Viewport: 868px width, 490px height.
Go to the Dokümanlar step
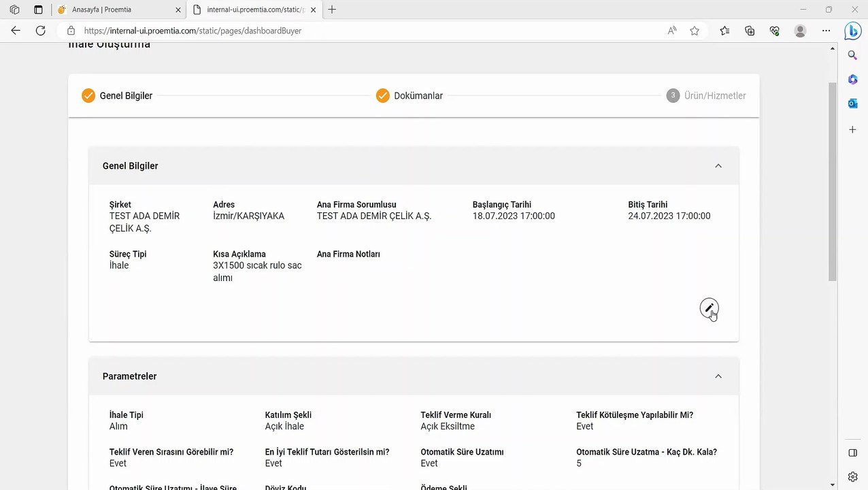(x=410, y=96)
